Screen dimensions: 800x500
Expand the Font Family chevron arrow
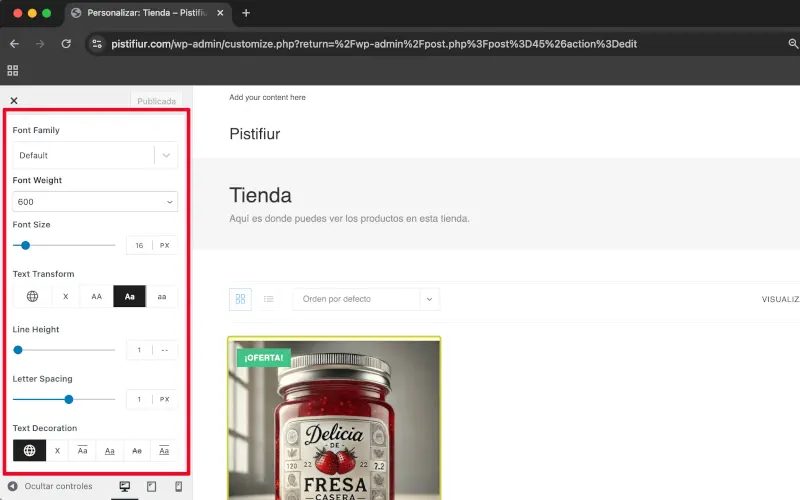(166, 155)
